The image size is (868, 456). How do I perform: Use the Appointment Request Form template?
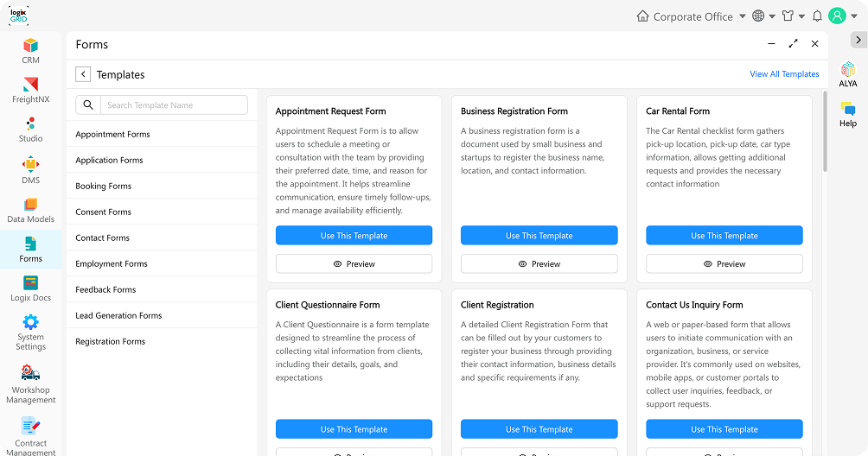(354, 236)
